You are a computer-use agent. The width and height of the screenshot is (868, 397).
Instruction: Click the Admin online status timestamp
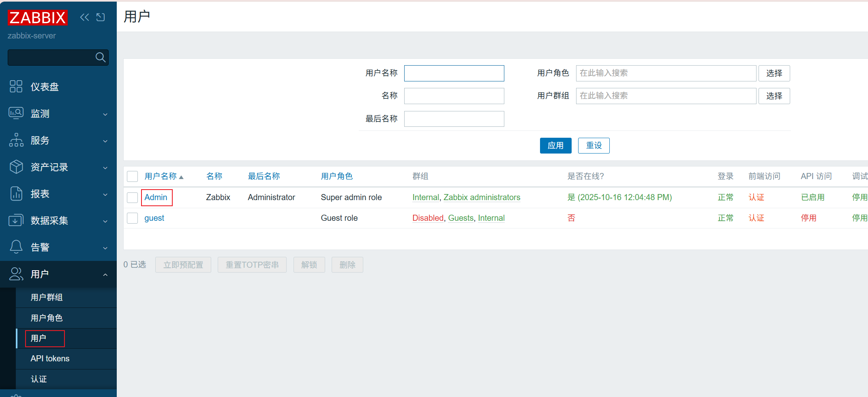click(x=619, y=197)
